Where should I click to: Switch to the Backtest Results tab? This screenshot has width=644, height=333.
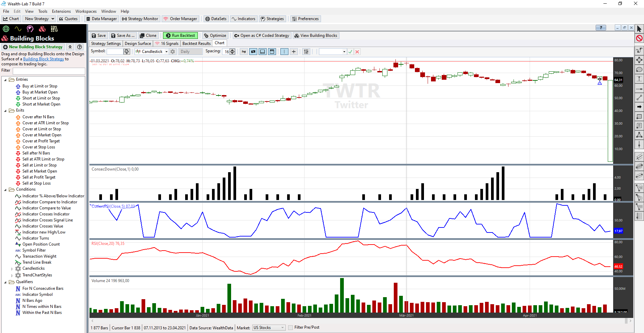pyautogui.click(x=196, y=44)
